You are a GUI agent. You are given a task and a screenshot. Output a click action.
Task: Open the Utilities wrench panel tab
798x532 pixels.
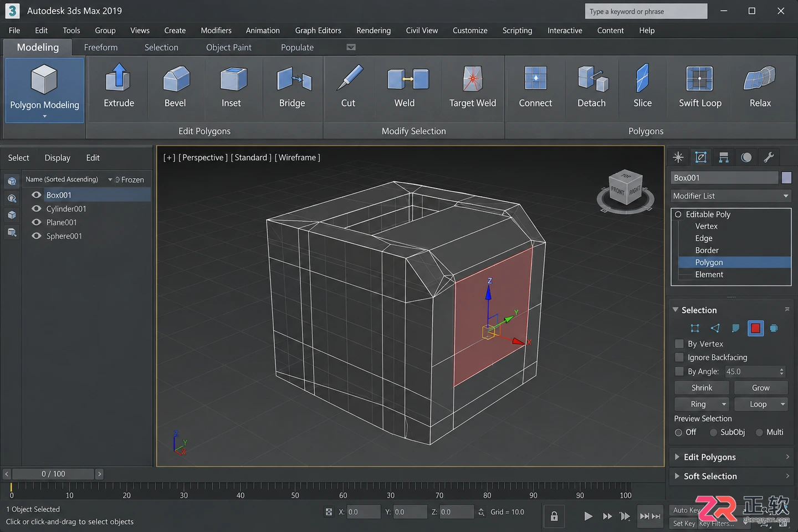pyautogui.click(x=769, y=157)
